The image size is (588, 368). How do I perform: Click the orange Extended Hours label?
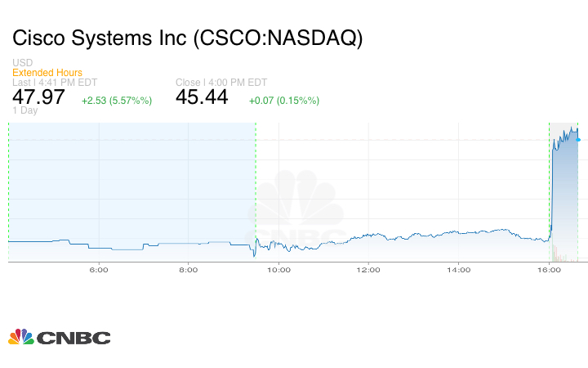coord(47,73)
